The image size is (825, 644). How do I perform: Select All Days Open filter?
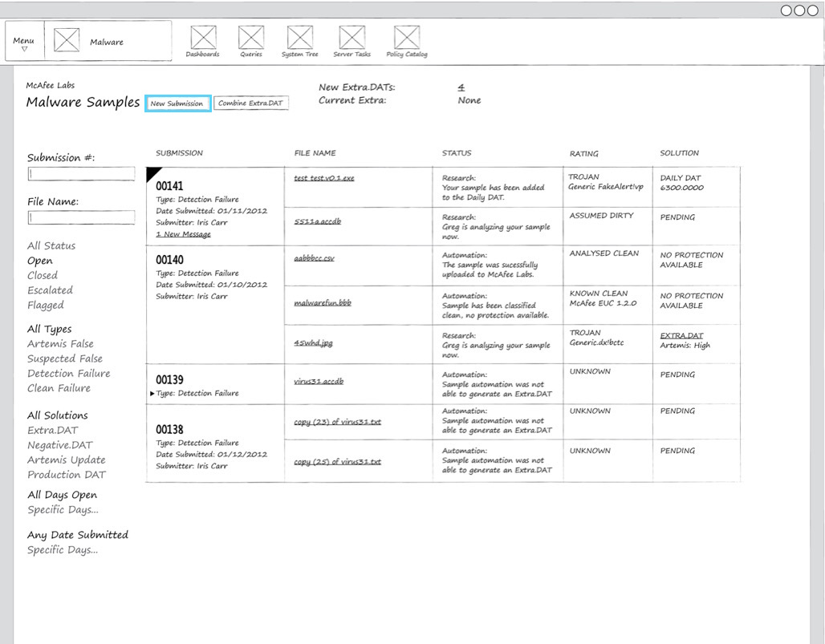(62, 495)
